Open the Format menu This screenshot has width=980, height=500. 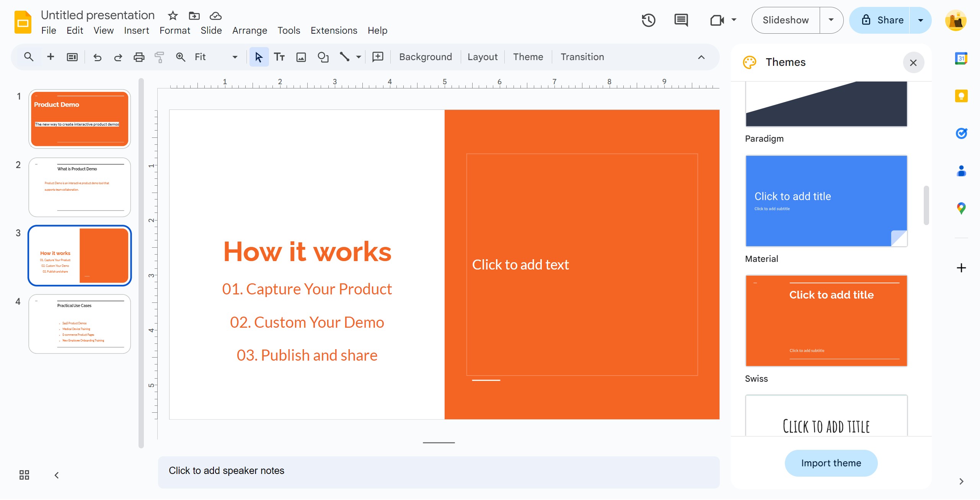[174, 31]
